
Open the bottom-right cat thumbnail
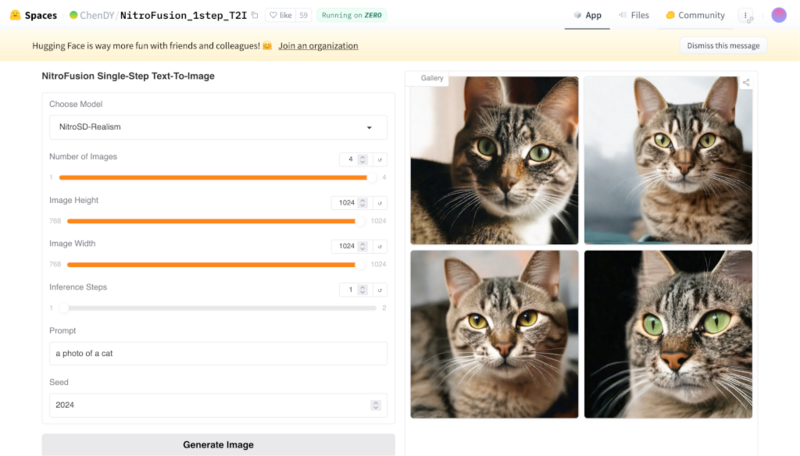point(668,334)
